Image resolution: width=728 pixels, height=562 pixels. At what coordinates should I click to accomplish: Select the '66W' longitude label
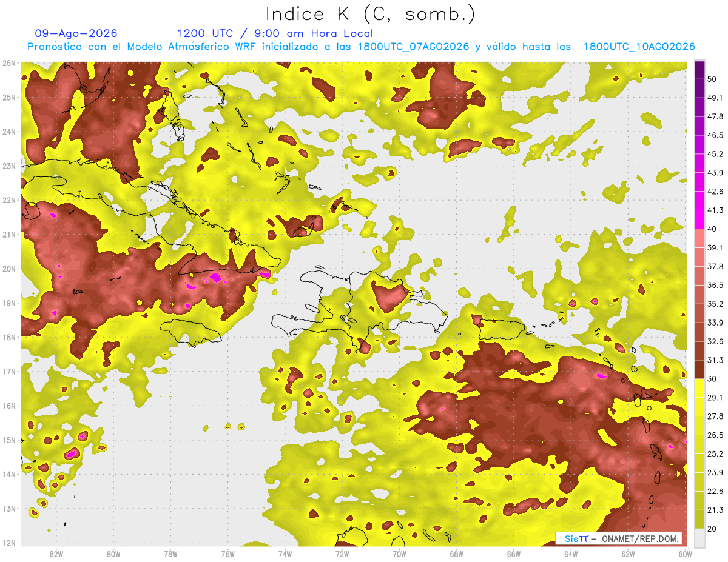514,554
